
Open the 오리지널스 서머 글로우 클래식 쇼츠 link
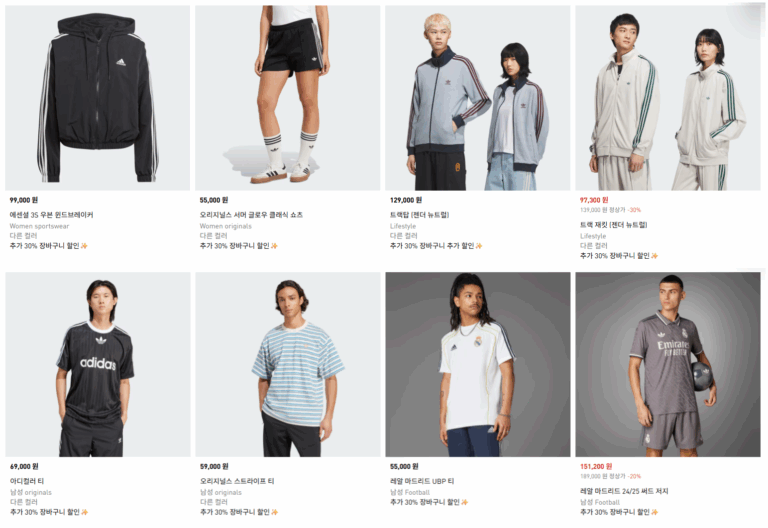(251, 215)
